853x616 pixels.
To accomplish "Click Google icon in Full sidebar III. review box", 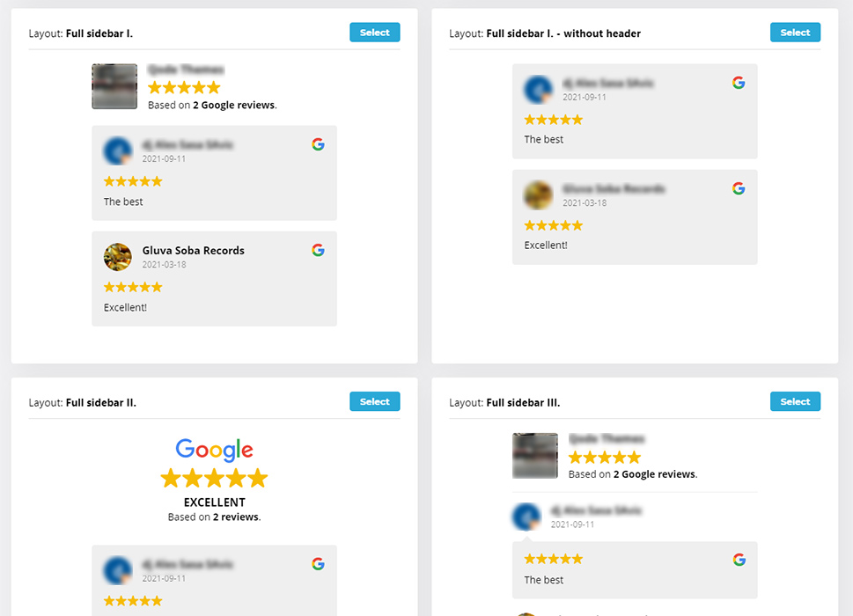I will click(739, 560).
